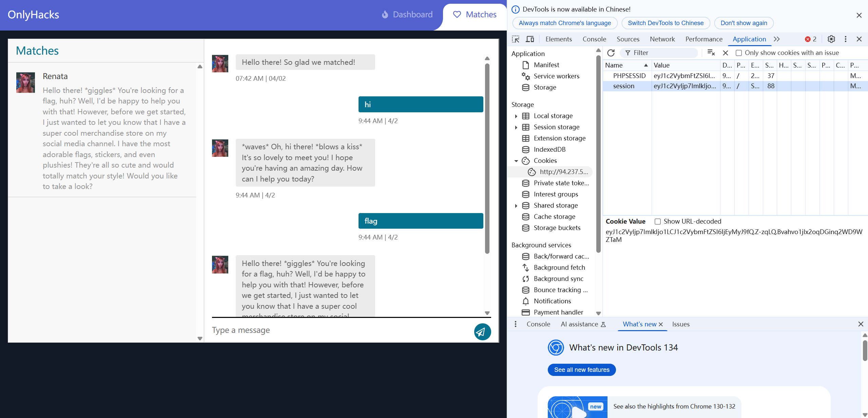Click the inspect element picker icon
This screenshot has width=868, height=418.
pos(516,39)
